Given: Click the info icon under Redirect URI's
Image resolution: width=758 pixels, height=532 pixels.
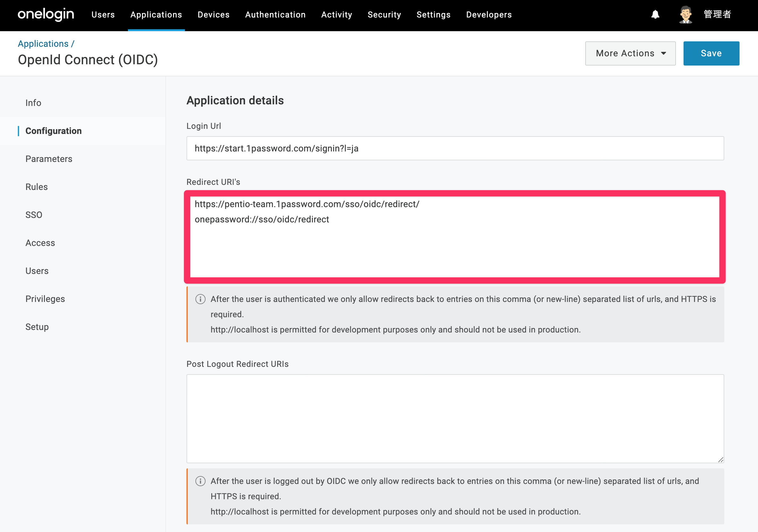Looking at the screenshot, I should [x=200, y=299].
